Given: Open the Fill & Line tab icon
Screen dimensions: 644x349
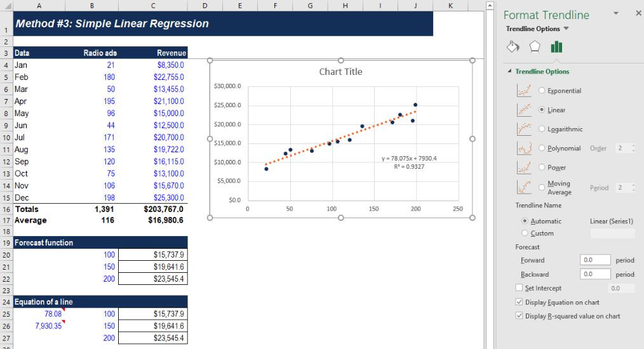Looking at the screenshot, I should 513,47.
